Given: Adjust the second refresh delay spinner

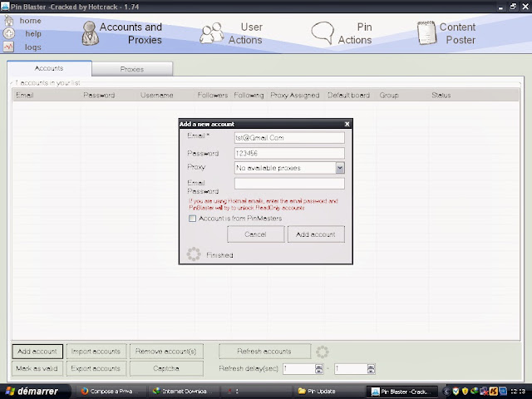Looking at the screenshot, I should tap(371, 369).
